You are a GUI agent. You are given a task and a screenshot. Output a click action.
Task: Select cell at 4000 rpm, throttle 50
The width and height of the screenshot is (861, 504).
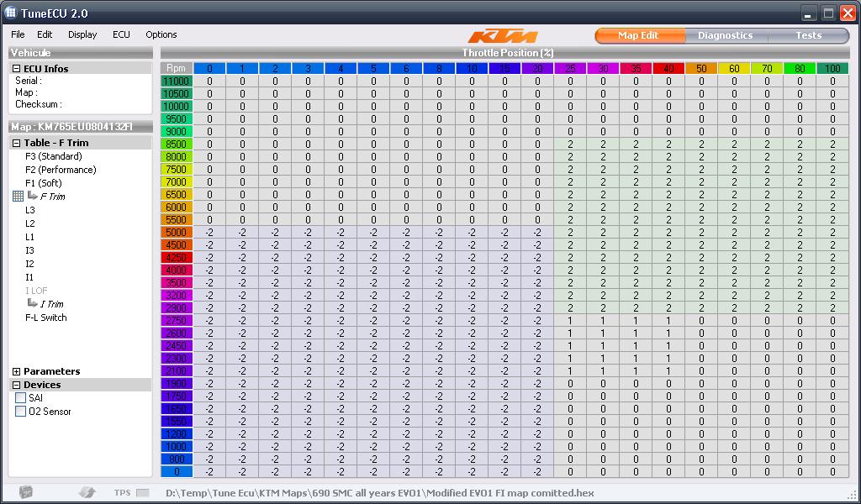point(701,270)
